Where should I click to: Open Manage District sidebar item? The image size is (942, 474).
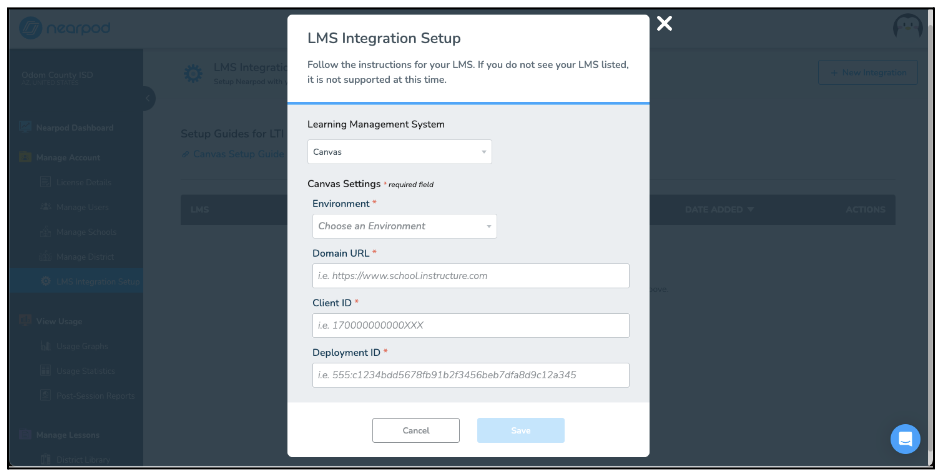click(x=85, y=257)
